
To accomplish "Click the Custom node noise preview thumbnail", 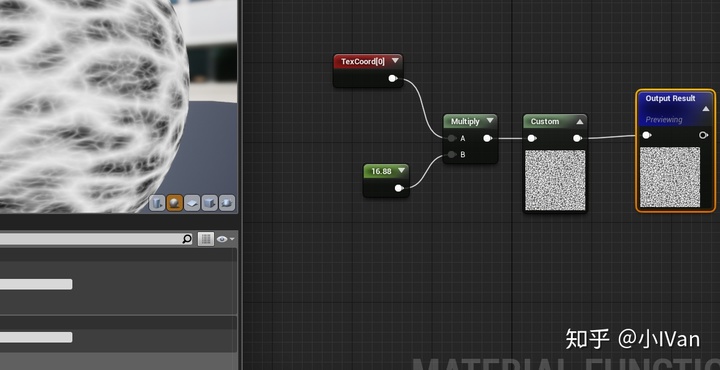I will [x=555, y=180].
